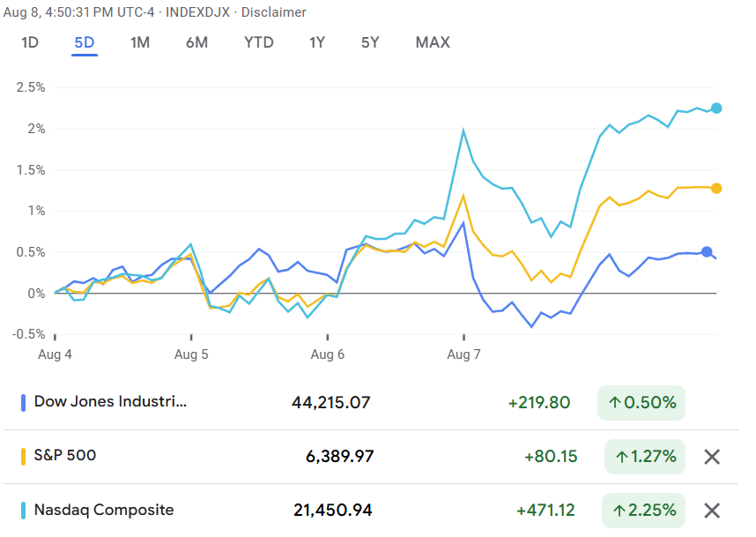Switch to the 5Y time range
756x537 pixels.
[371, 42]
